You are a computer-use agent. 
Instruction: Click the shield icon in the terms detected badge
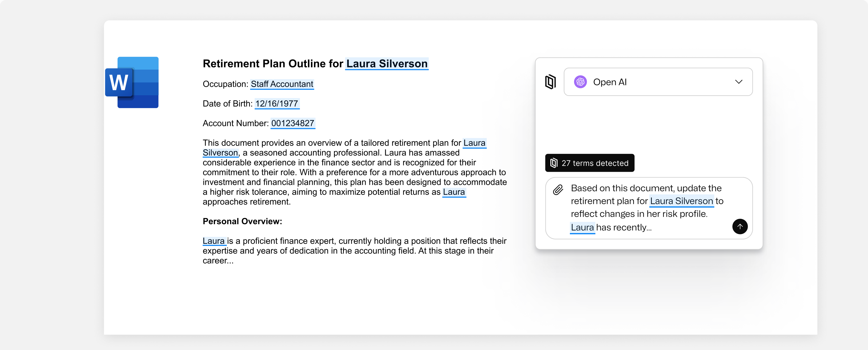pos(553,163)
